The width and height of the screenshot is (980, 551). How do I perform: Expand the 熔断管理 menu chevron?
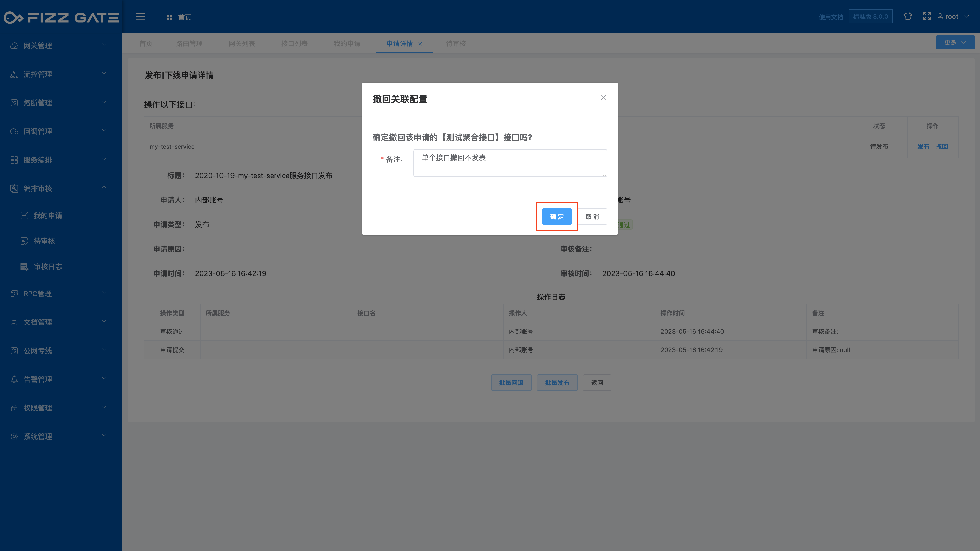[104, 102]
